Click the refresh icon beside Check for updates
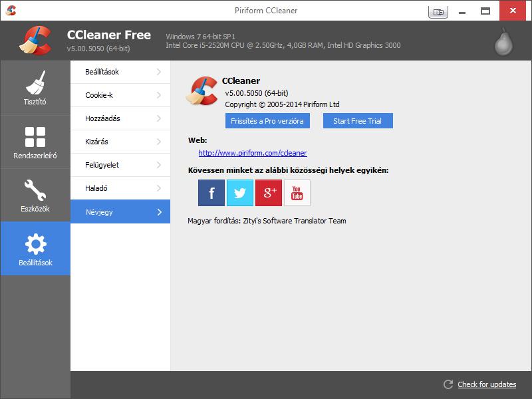Image resolution: width=532 pixels, height=399 pixels. click(x=448, y=384)
